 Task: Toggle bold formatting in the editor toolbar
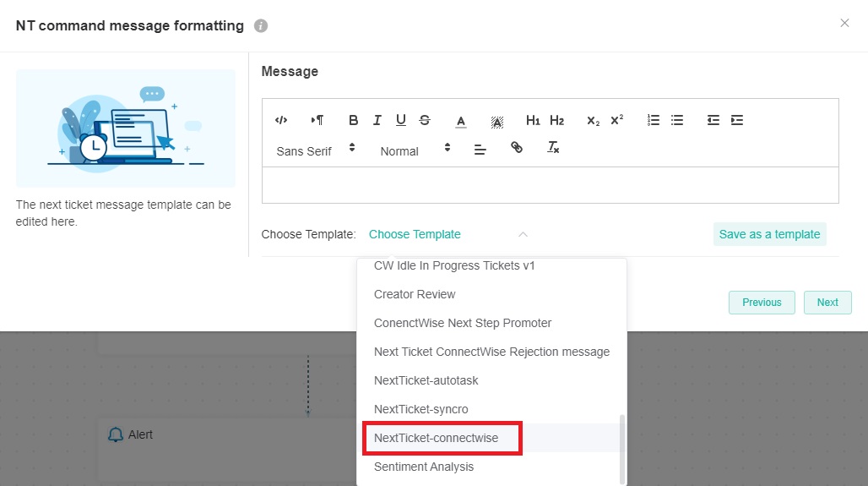click(354, 120)
